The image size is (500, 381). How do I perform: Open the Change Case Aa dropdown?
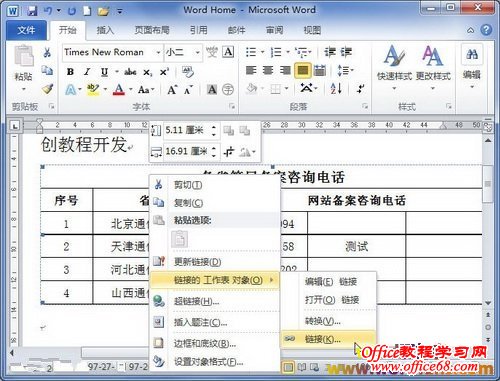coord(146,90)
